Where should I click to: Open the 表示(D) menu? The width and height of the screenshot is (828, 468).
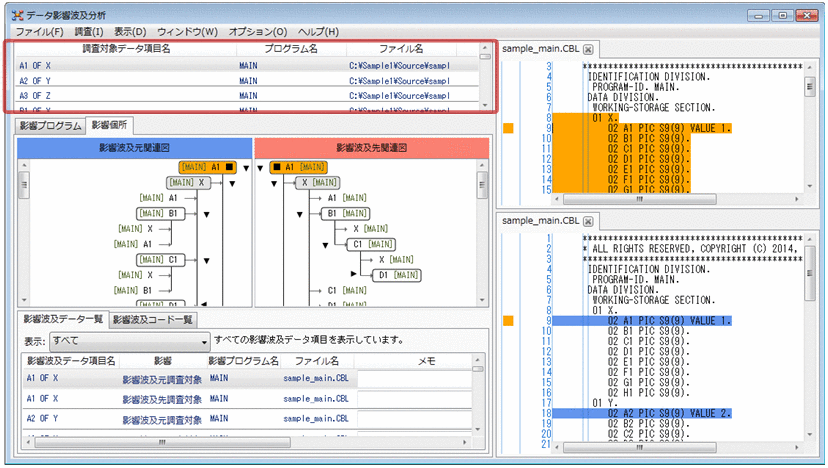(130, 32)
